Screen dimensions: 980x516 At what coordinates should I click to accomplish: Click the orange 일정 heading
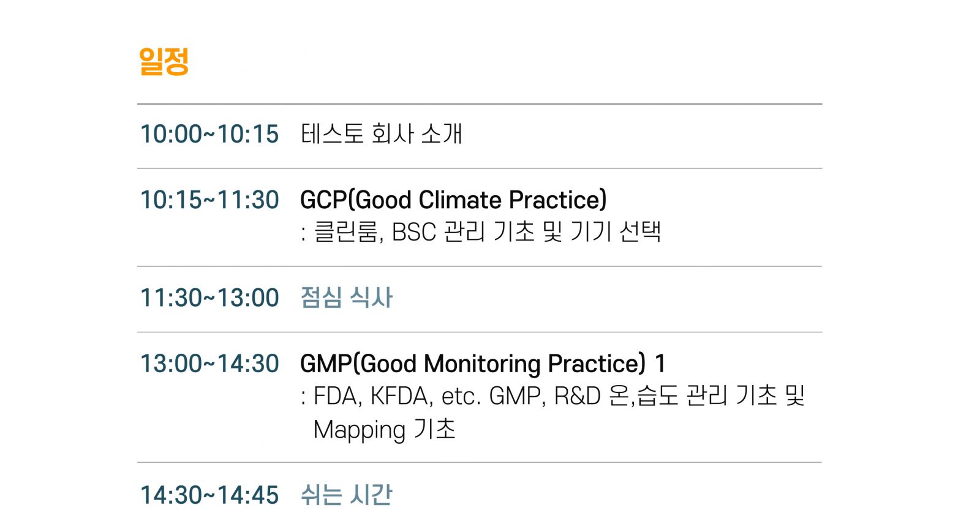tap(164, 61)
